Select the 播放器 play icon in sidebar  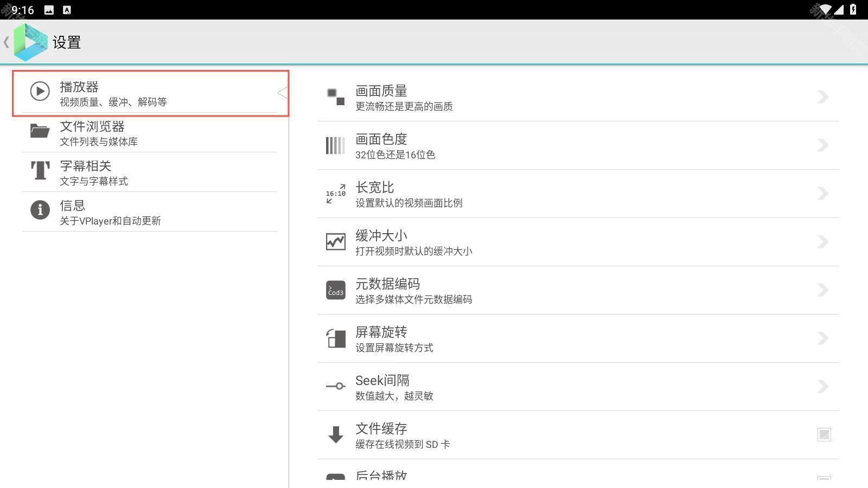pyautogui.click(x=39, y=91)
